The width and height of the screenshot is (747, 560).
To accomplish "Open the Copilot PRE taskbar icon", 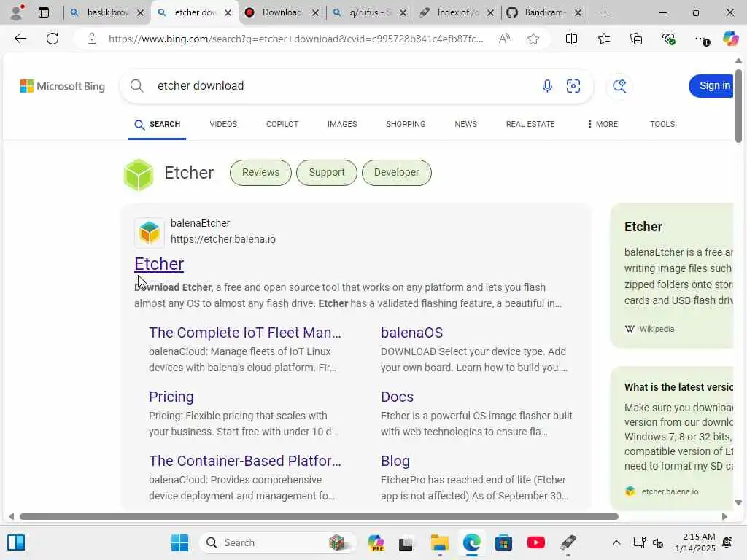I will 376,542.
